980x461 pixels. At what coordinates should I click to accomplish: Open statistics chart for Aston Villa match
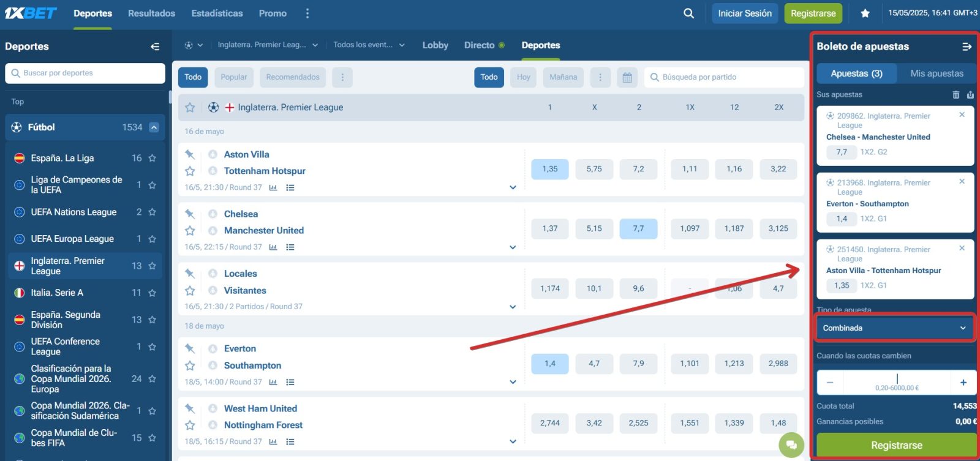click(273, 187)
